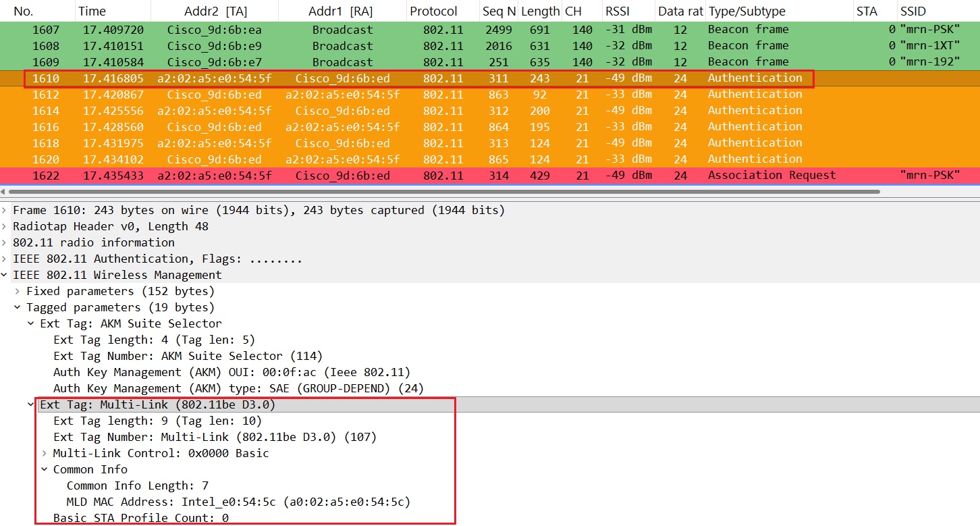
Task: Sort packets by the Time column header
Action: 92,11
